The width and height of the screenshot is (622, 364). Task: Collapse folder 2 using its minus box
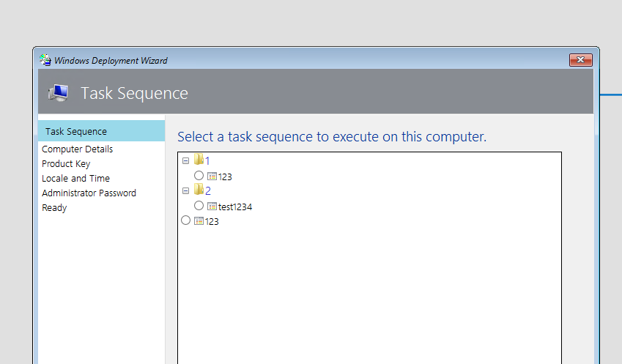coord(185,191)
